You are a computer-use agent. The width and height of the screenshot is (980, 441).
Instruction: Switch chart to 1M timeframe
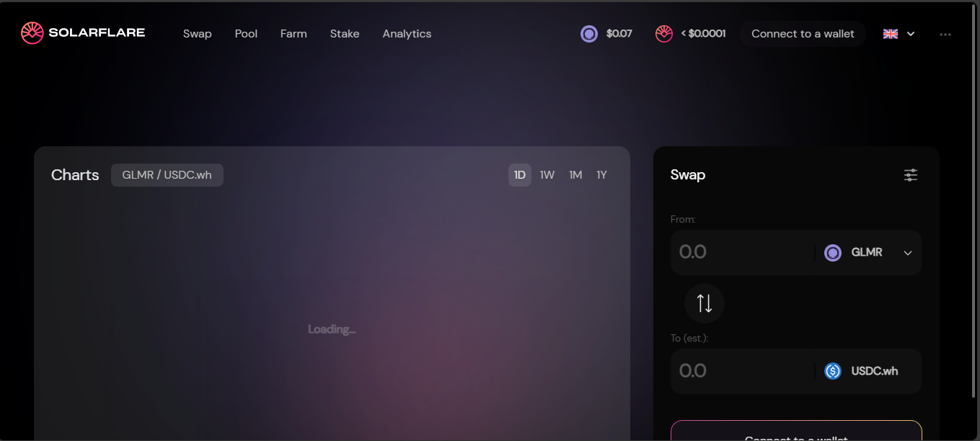(x=575, y=175)
